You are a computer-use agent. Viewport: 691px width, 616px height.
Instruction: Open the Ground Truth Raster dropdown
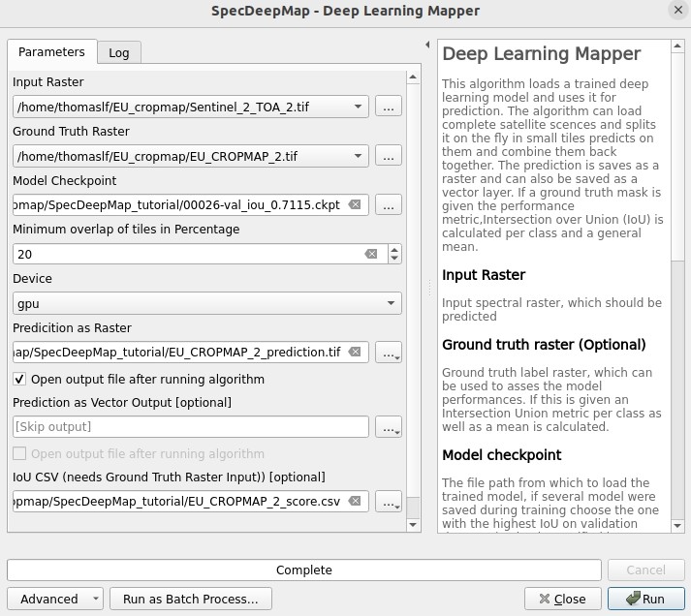[x=190, y=156]
